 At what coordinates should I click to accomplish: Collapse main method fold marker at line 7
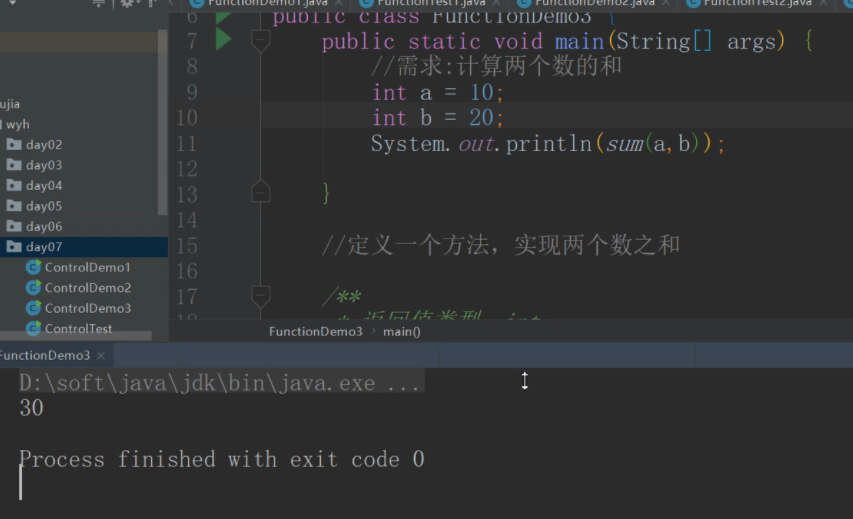(x=261, y=39)
